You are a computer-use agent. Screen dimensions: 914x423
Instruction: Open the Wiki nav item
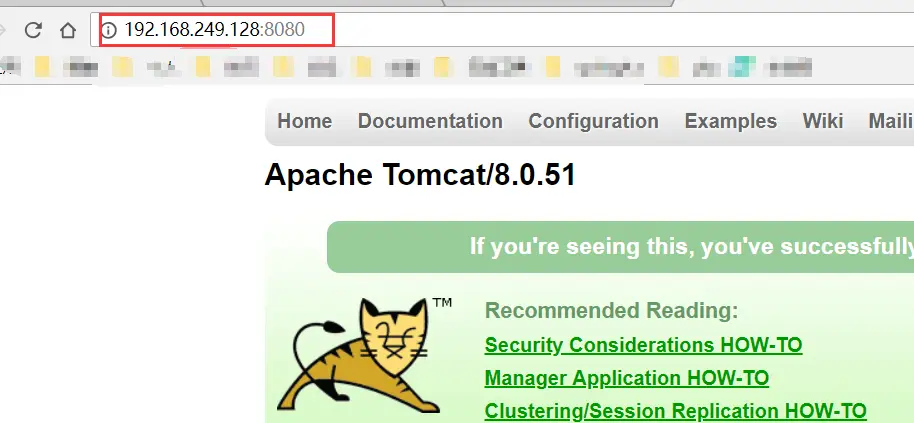coord(822,121)
